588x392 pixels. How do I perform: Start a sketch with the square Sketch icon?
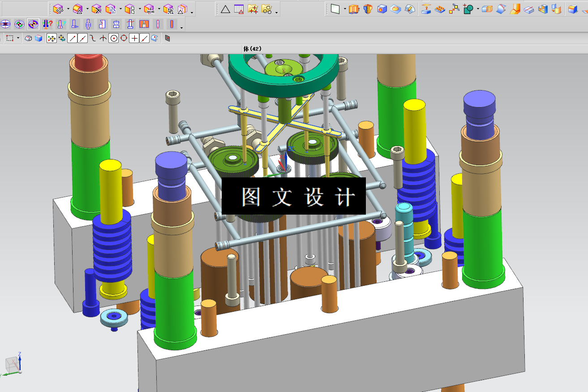[335, 9]
